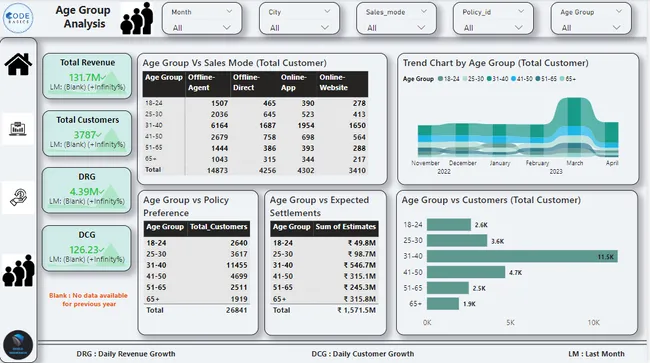Open the sales dashboard laptop icon

tap(18, 129)
